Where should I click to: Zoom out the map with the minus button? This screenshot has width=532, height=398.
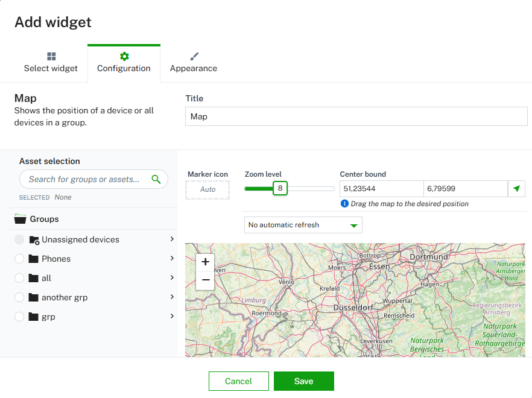pyautogui.click(x=206, y=280)
